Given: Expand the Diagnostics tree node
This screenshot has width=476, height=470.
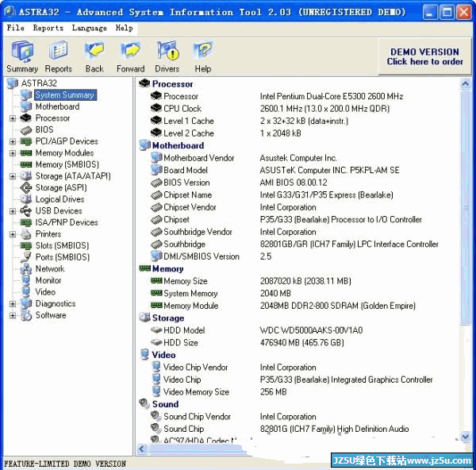Looking at the screenshot, I should point(13,304).
